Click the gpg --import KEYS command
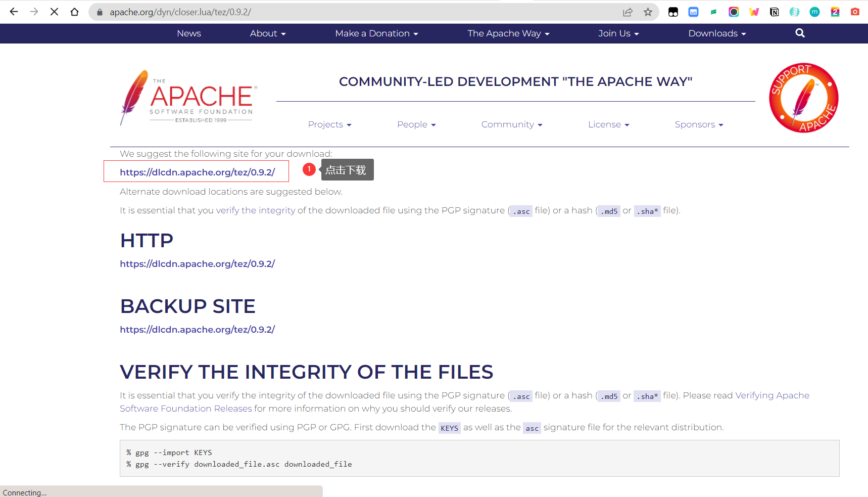Viewport: 868px width, 497px height. [x=169, y=453]
